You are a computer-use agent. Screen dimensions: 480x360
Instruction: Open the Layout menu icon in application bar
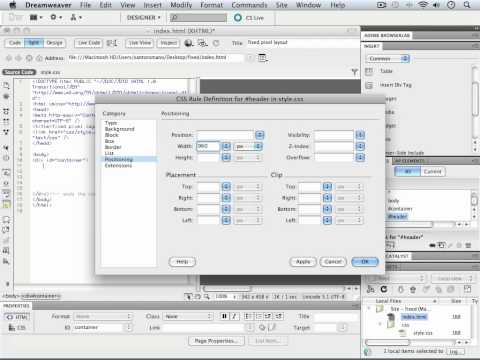click(x=36, y=17)
